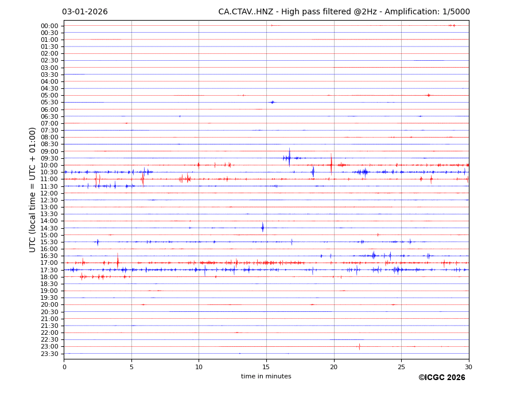Click the 03-01-2026 date label
Image resolution: width=532 pixels, height=399 pixels.
point(85,12)
